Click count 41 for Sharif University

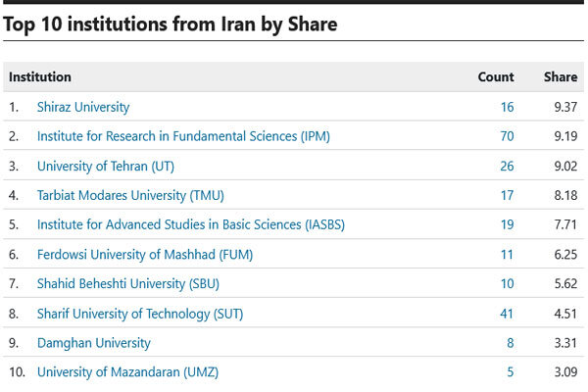tap(507, 314)
